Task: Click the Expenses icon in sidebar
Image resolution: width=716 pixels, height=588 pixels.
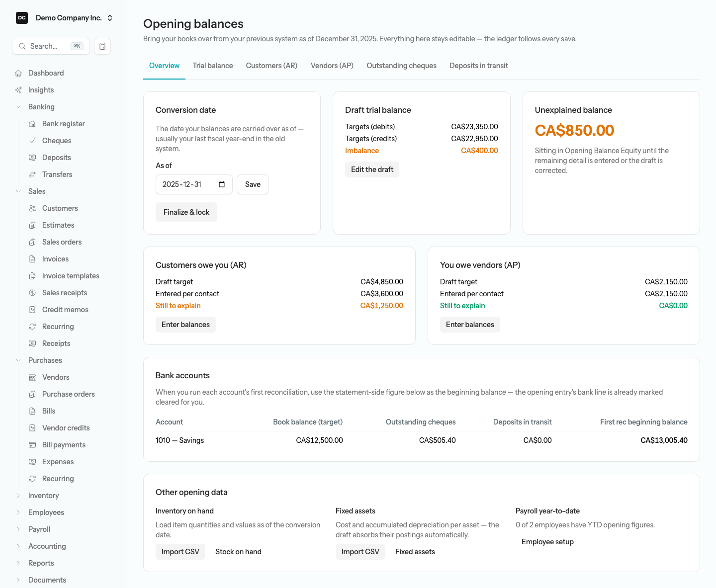Action: (32, 462)
